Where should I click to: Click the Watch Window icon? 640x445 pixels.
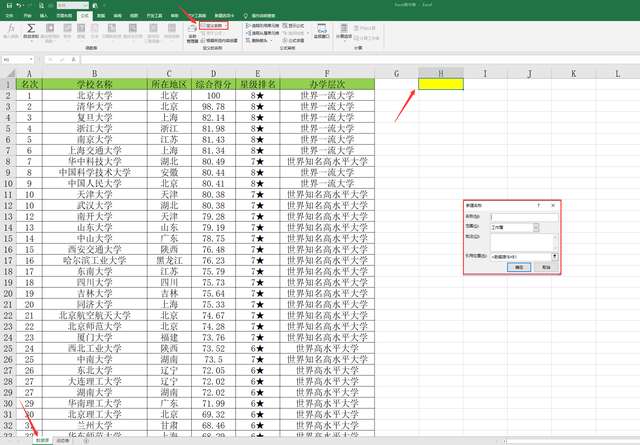click(322, 31)
